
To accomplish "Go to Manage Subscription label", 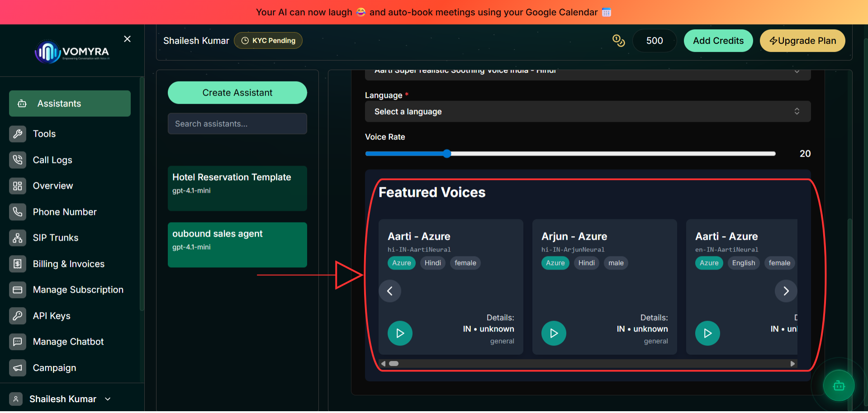I will pyautogui.click(x=78, y=290).
